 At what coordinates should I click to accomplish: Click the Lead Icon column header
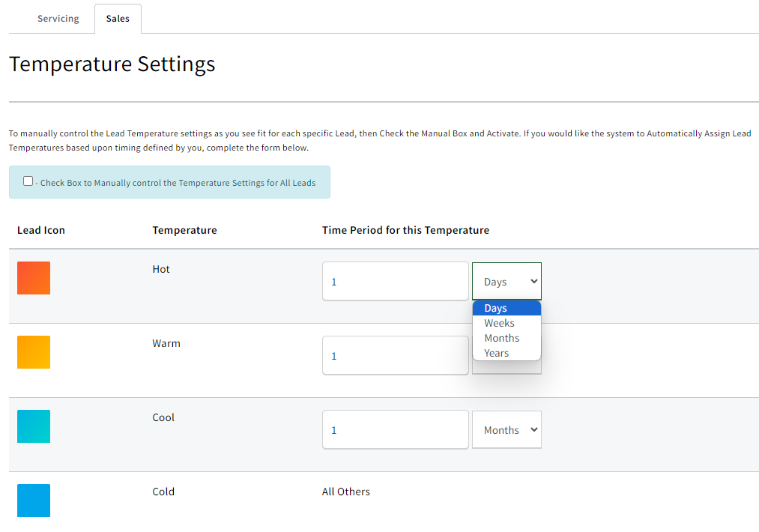point(41,230)
